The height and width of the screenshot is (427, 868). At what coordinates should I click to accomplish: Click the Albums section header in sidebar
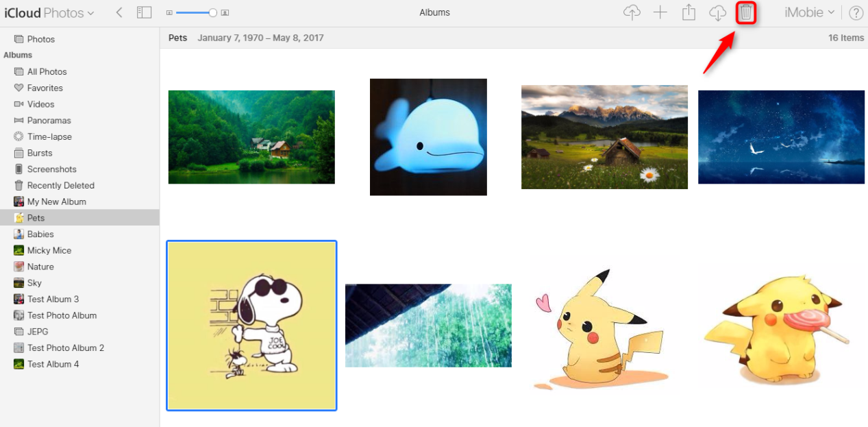pyautogui.click(x=18, y=55)
